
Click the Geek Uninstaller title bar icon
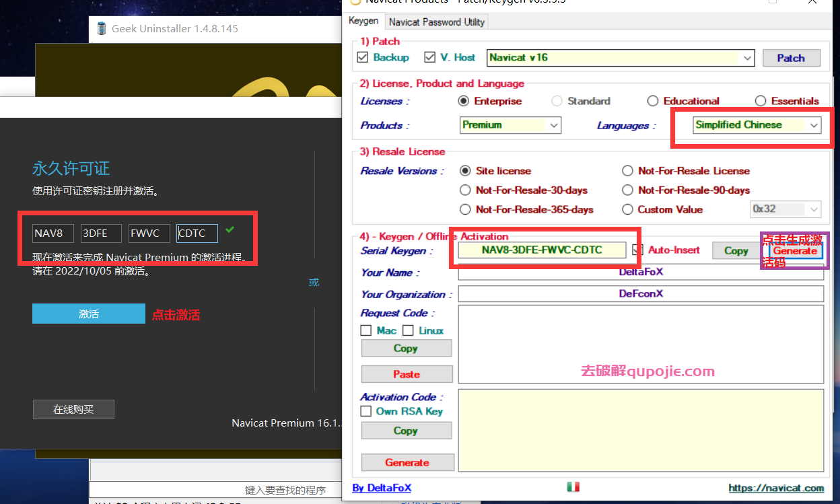point(102,28)
